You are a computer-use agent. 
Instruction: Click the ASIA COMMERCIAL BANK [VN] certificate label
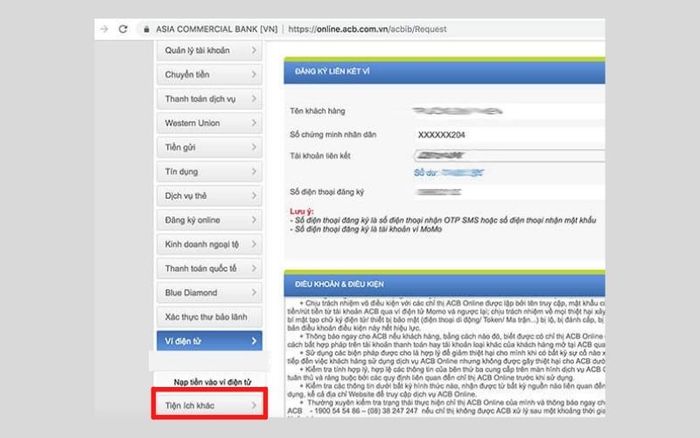(x=217, y=29)
